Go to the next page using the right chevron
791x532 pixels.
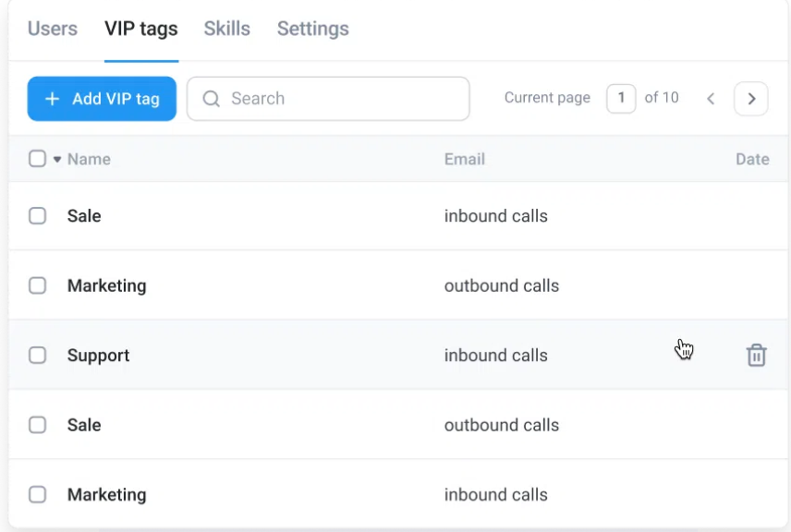point(751,98)
